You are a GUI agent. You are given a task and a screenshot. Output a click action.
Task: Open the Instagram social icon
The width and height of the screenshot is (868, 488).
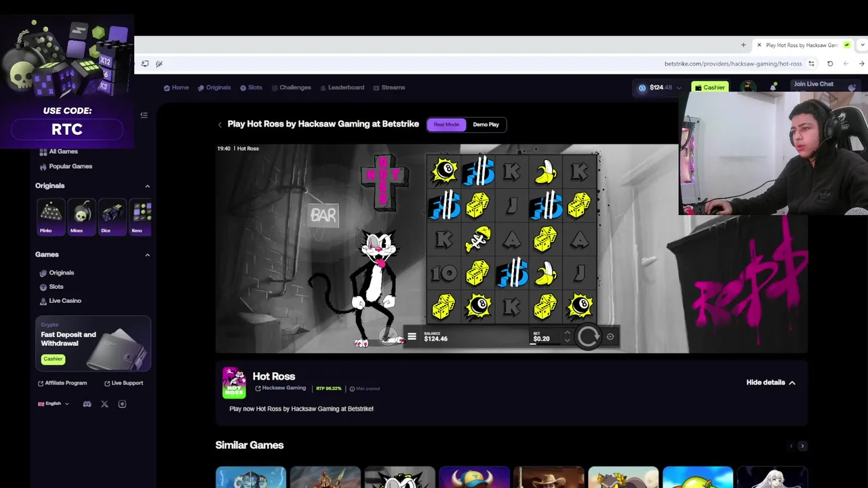(x=122, y=404)
